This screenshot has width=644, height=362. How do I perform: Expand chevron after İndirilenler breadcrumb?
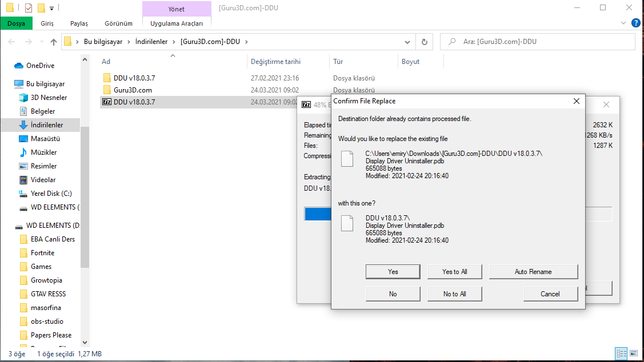(x=174, y=42)
